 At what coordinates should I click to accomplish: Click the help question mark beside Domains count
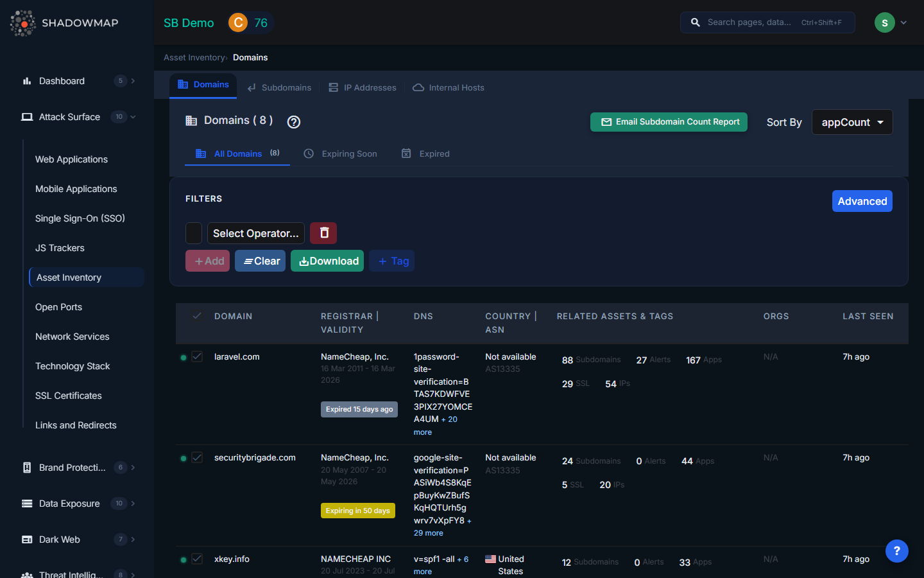[x=294, y=122]
